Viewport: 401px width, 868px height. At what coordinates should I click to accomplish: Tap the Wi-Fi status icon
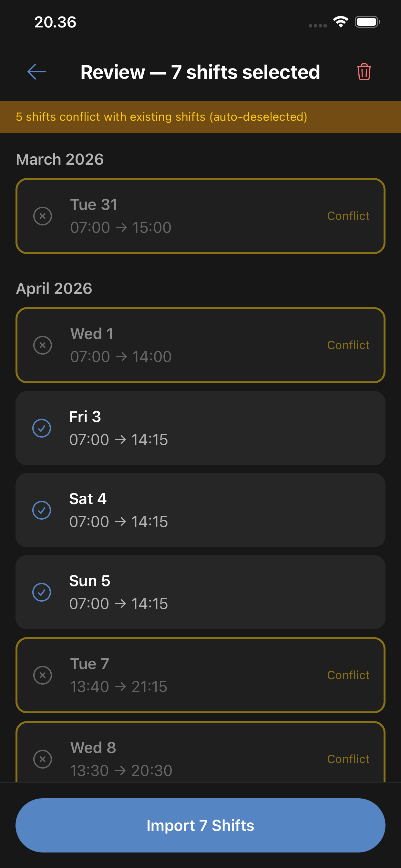click(x=340, y=22)
